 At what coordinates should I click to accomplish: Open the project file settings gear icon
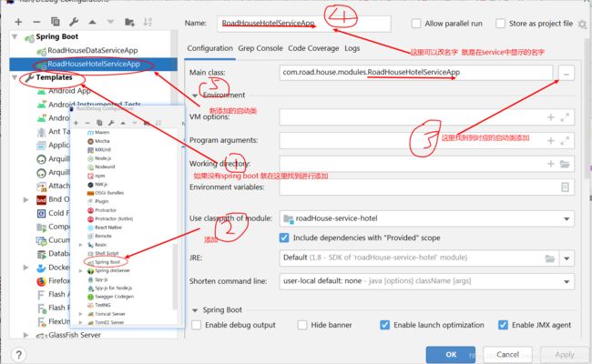582,25
